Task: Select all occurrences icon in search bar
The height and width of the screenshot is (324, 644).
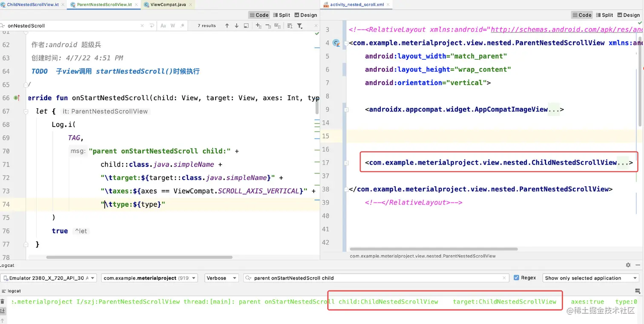Action: point(278,26)
